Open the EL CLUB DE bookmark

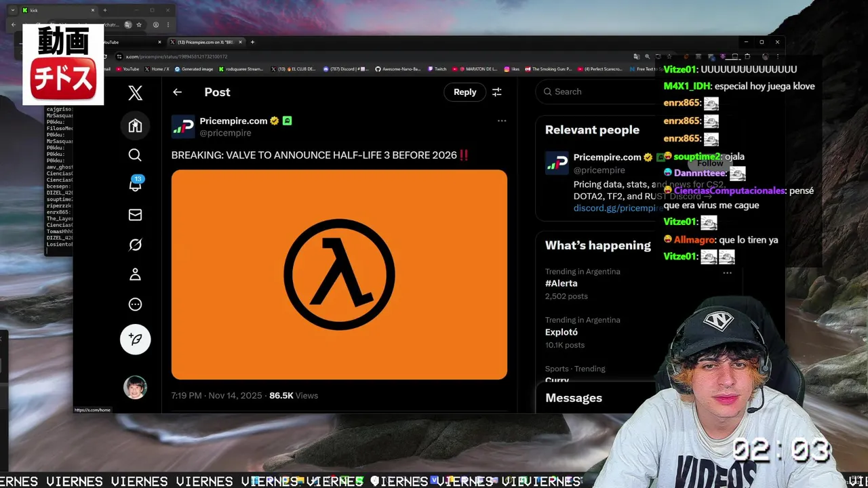293,68
